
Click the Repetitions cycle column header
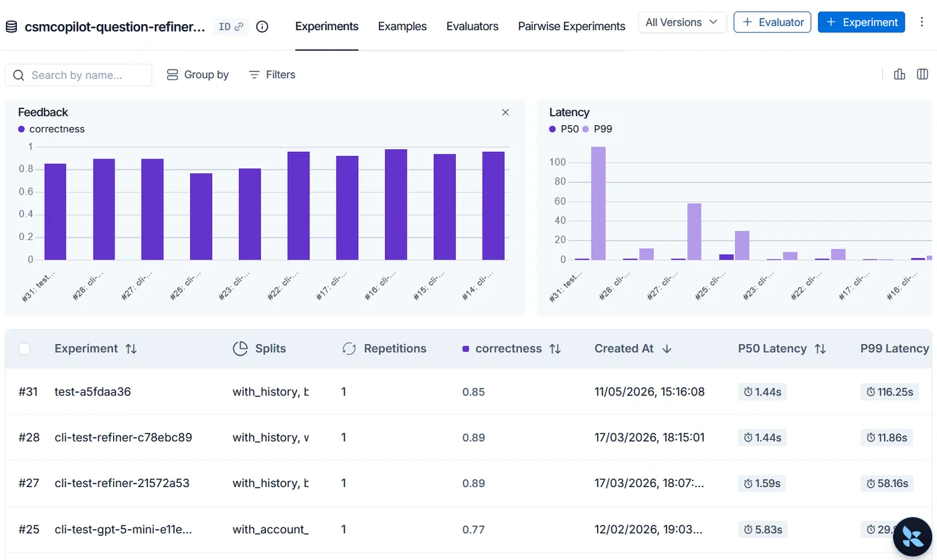click(x=384, y=349)
